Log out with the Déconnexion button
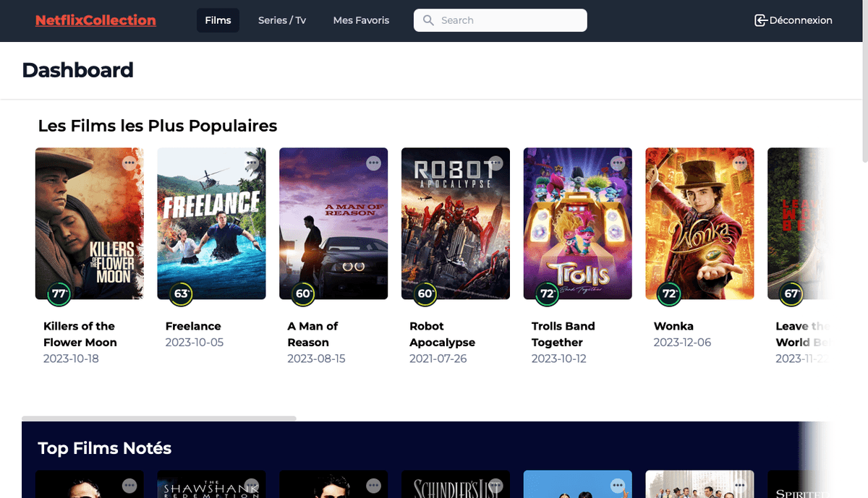 tap(793, 20)
